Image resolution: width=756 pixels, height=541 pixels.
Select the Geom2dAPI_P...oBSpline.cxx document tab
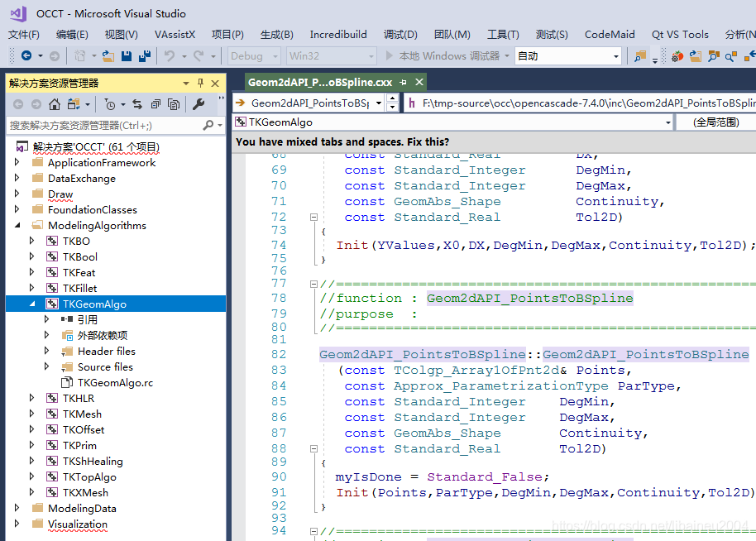320,83
